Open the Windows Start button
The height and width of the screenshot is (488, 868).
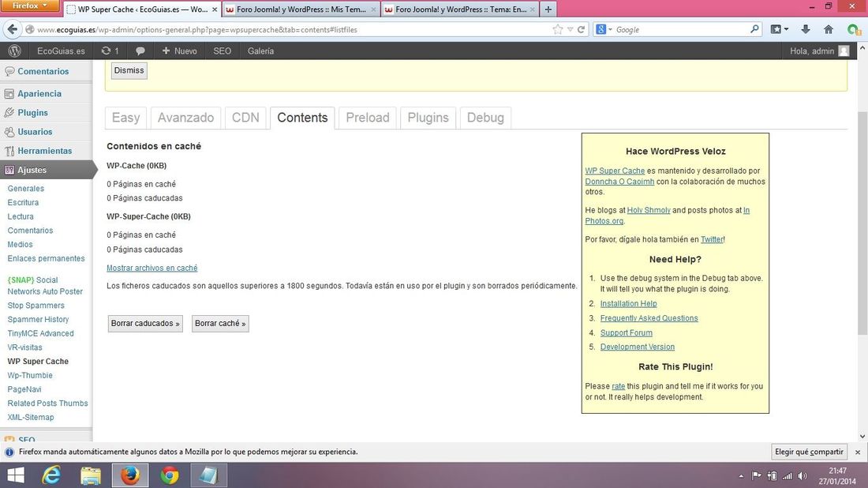click(16, 475)
